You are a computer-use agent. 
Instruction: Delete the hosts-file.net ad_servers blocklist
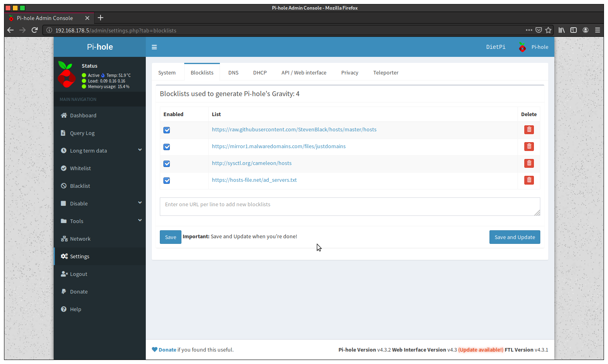pyautogui.click(x=529, y=180)
